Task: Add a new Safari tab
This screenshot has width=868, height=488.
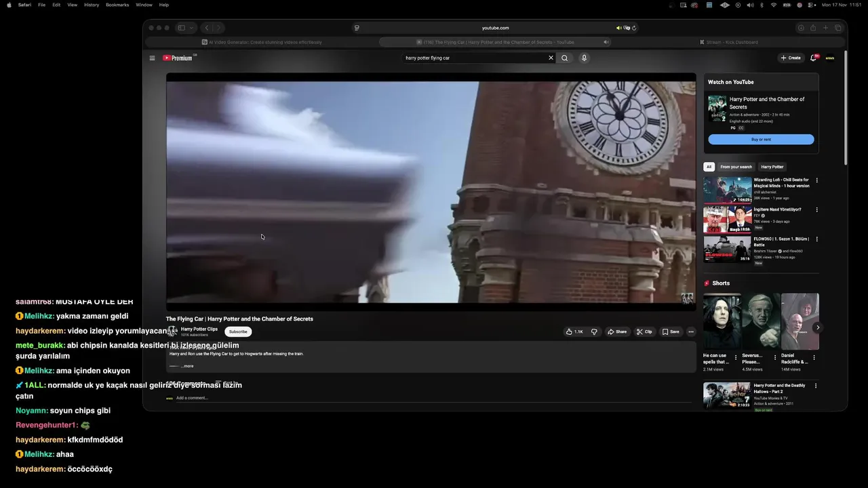Action: pos(825,28)
